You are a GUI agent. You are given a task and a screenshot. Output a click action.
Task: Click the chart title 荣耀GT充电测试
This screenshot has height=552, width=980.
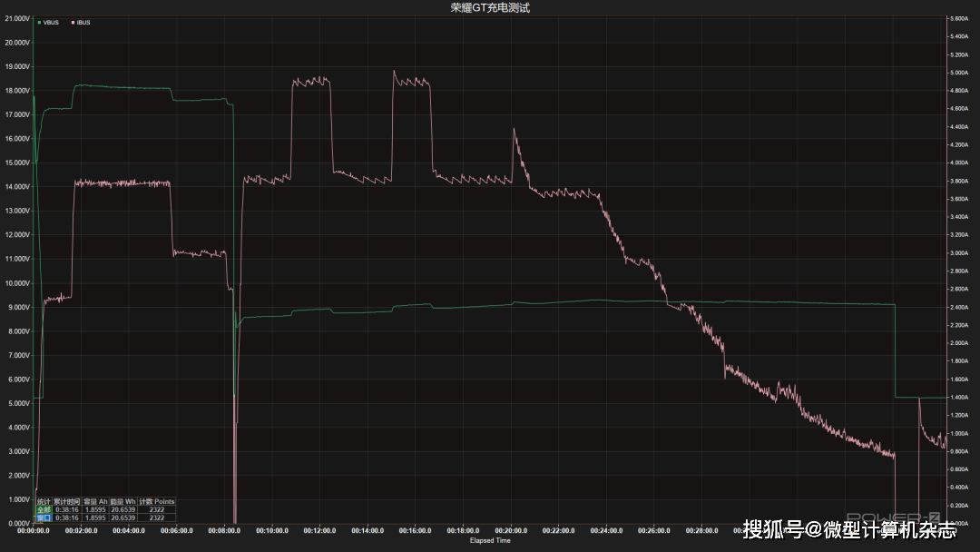[x=490, y=7]
